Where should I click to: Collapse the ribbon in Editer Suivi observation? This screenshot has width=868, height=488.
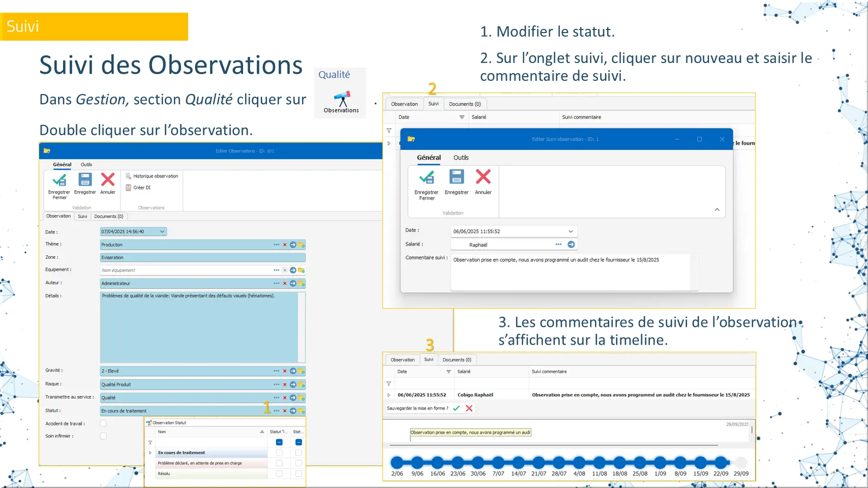point(717,209)
